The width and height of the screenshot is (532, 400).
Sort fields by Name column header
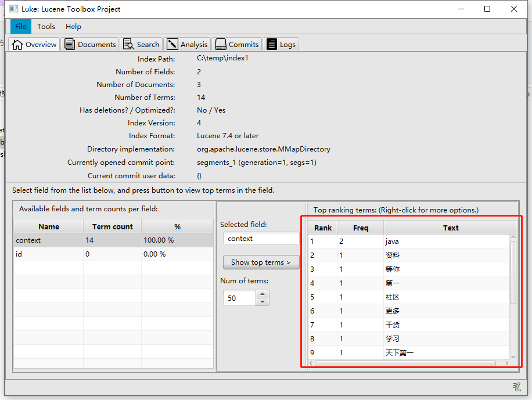[x=49, y=226]
